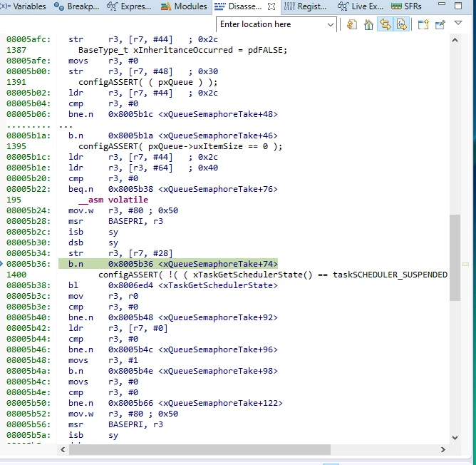
Task: Switch to the SFRs tab
Action: pos(406,6)
